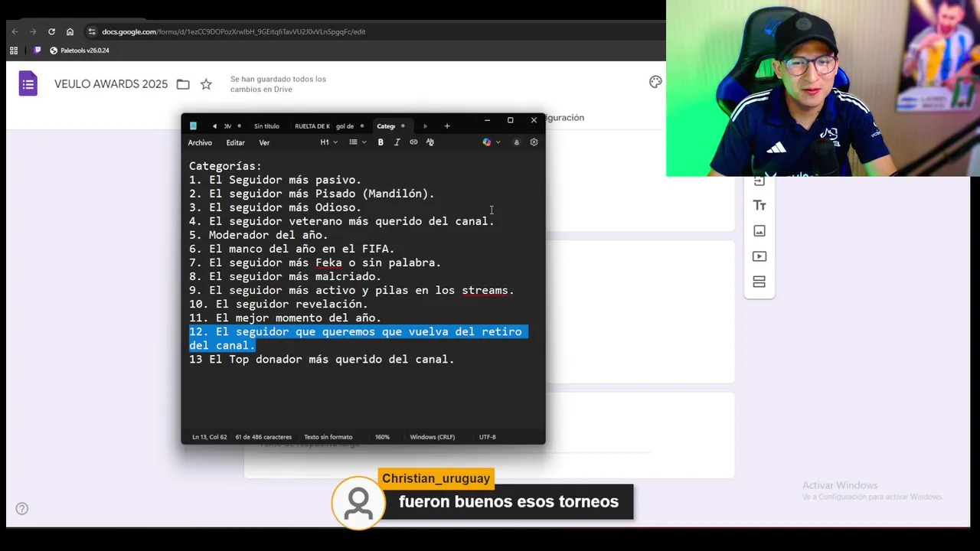This screenshot has height=551, width=980.
Task: Open the H1 heading dropdown
Action: [x=328, y=142]
